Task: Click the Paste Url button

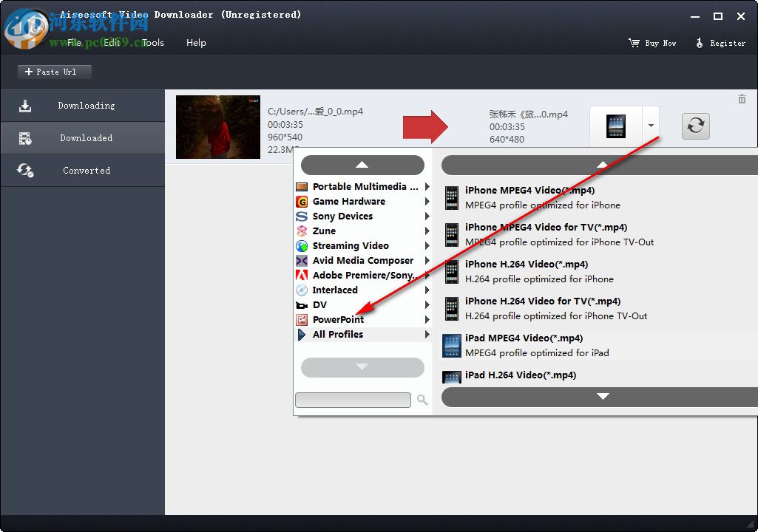Action: coord(53,72)
